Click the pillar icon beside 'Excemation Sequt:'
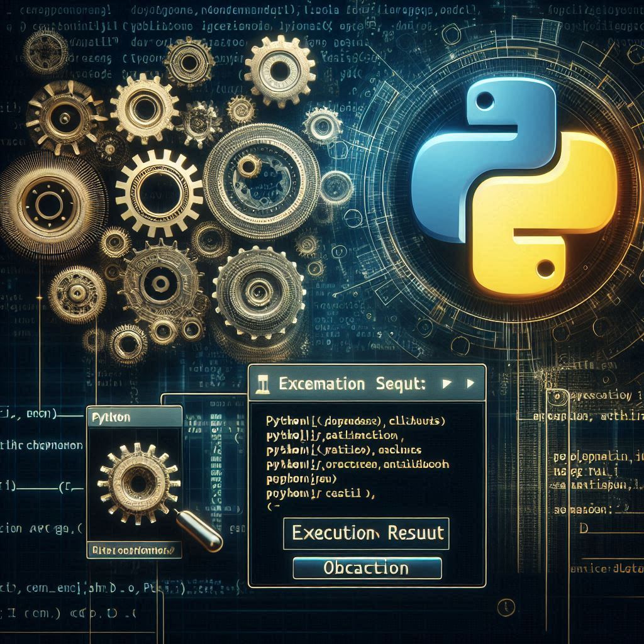 tap(263, 384)
